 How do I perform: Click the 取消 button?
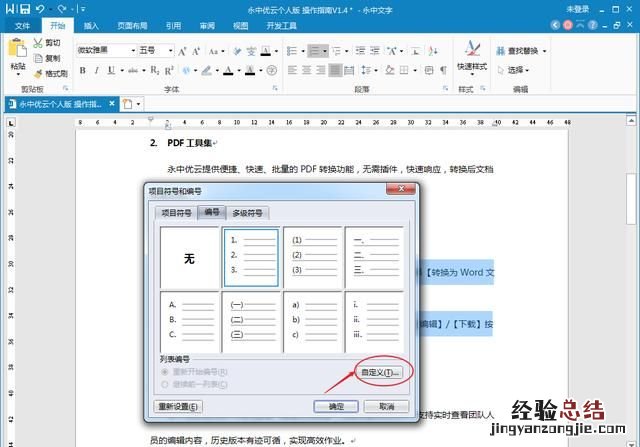click(x=387, y=406)
